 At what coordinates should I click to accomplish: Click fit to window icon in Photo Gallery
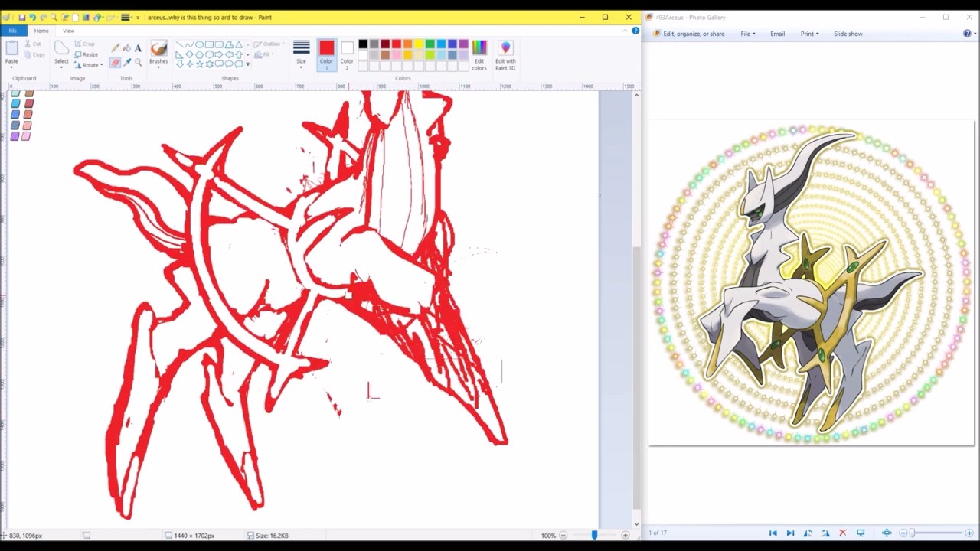[887, 533]
